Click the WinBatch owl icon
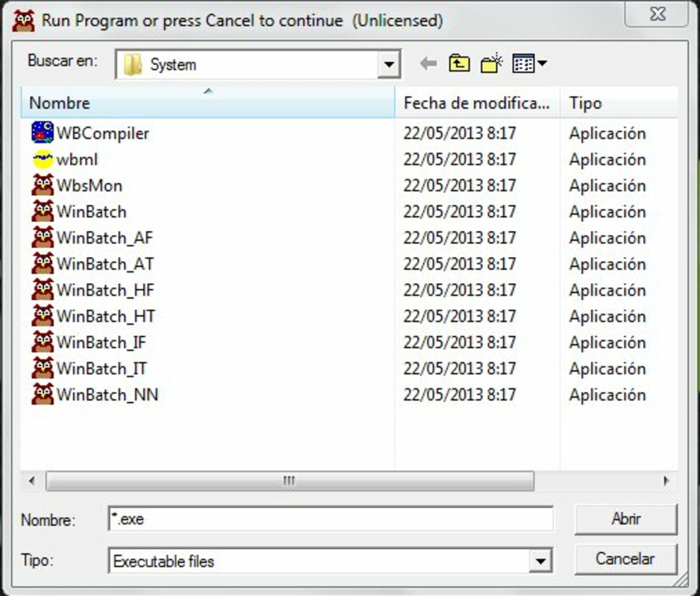Screen dimensions: 700x596 coord(42,211)
